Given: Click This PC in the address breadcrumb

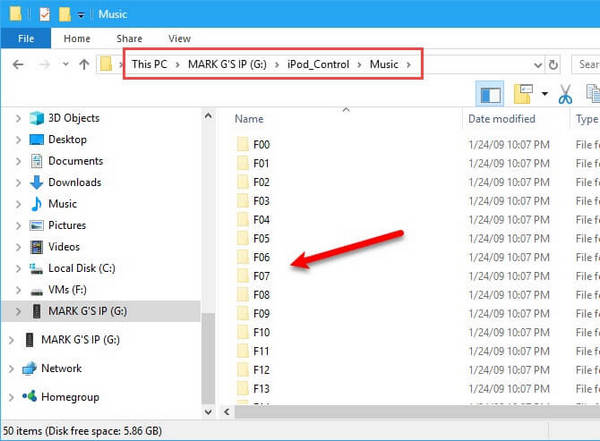Looking at the screenshot, I should coord(151,65).
